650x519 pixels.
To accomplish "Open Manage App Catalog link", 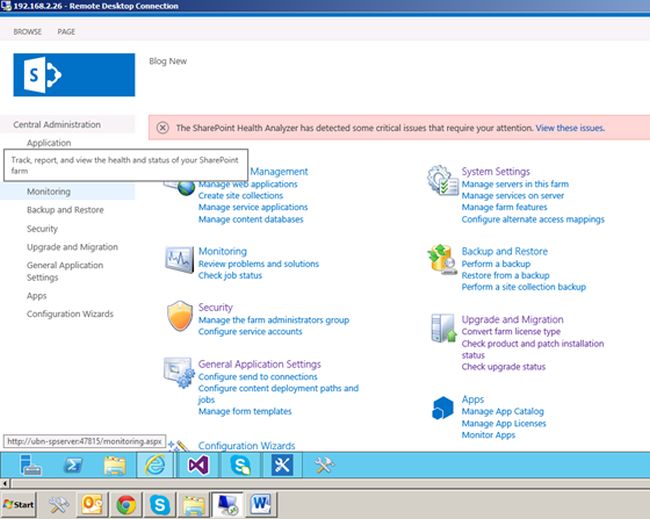I will tap(502, 411).
